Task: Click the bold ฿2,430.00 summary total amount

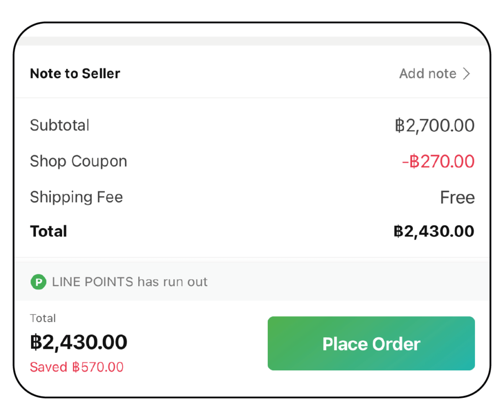Action: coord(434,231)
